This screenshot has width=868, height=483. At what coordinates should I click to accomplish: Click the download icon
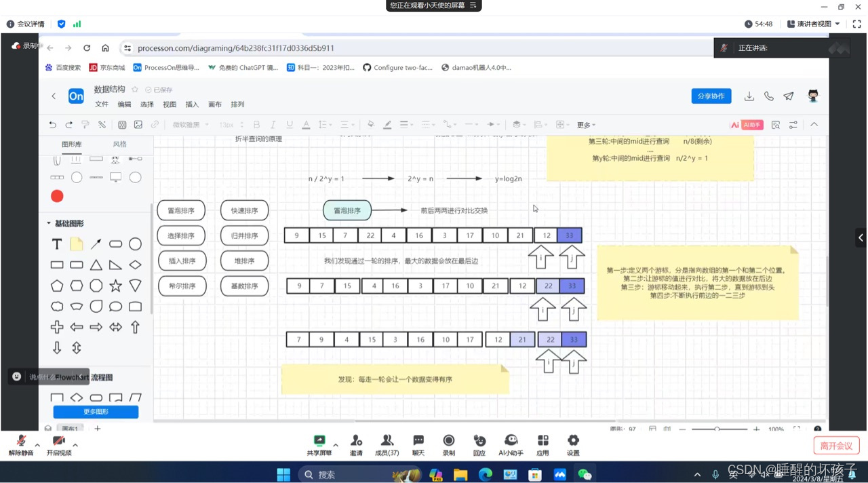749,96
